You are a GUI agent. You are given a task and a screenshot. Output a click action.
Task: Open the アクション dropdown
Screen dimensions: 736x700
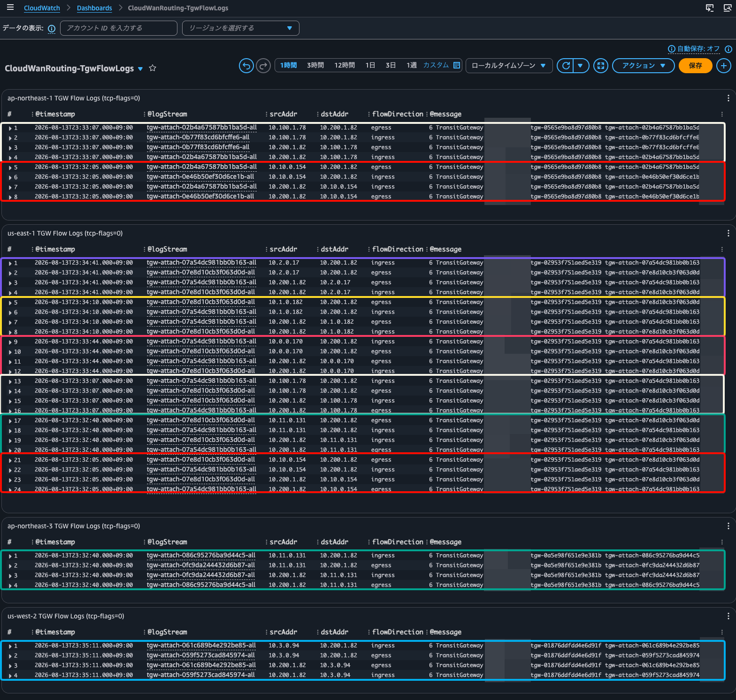pos(644,66)
